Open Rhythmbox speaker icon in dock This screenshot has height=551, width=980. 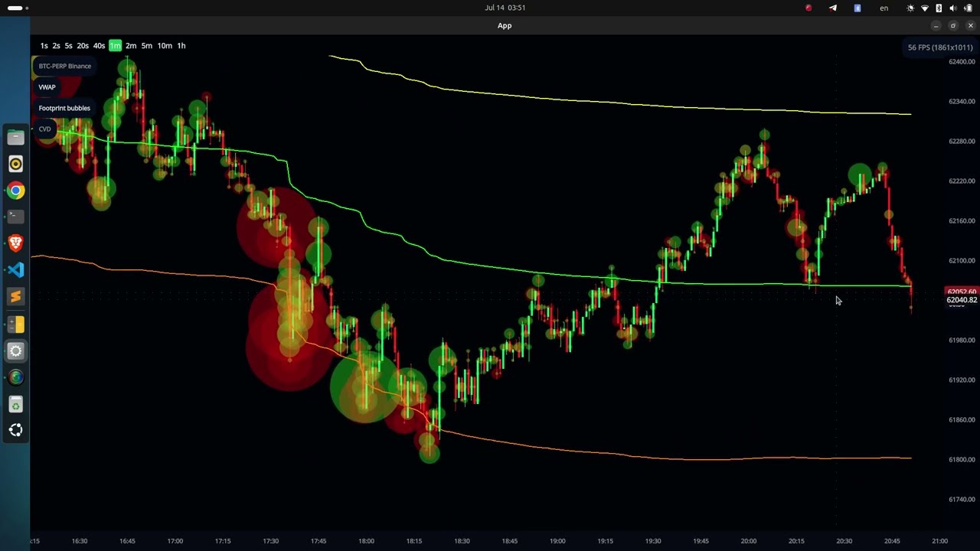pyautogui.click(x=15, y=164)
